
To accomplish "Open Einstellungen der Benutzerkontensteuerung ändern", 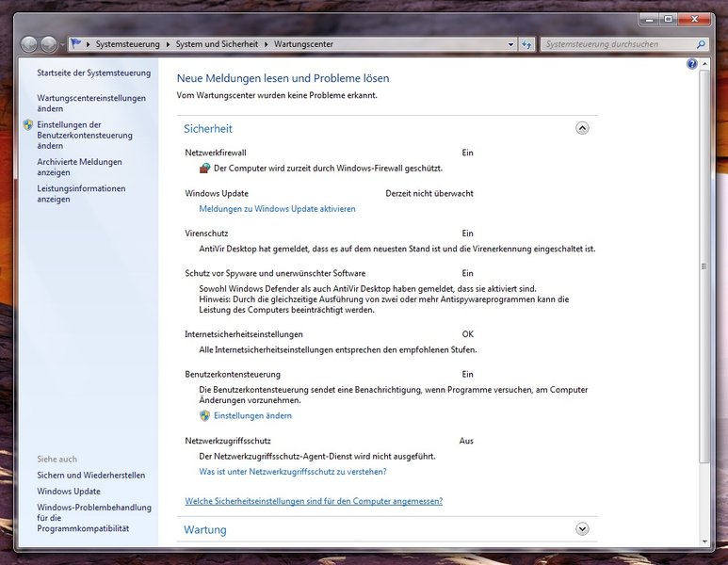I will pos(85,135).
